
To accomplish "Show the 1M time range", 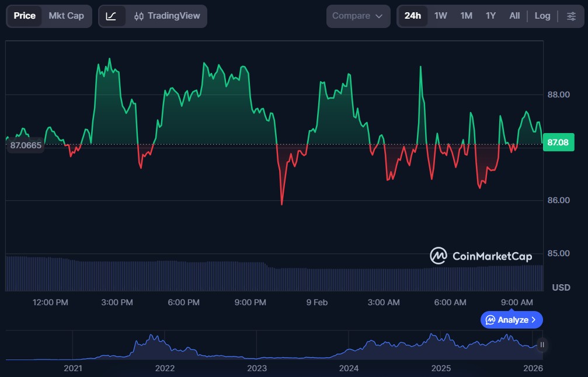I will pyautogui.click(x=466, y=16).
